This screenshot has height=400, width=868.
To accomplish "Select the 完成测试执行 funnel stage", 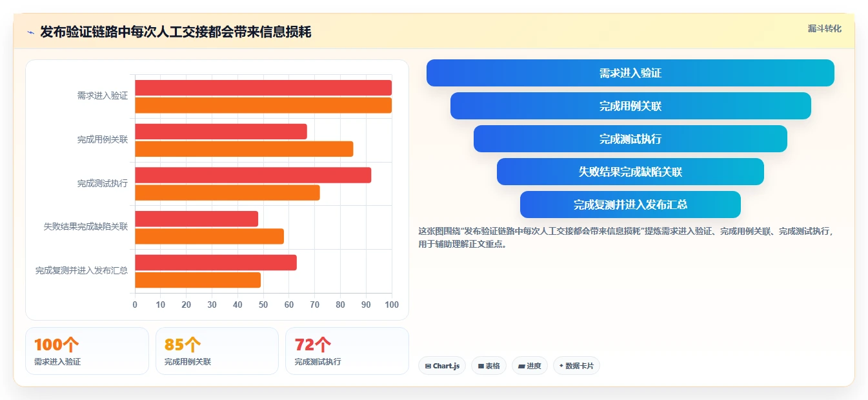I will tap(630, 139).
